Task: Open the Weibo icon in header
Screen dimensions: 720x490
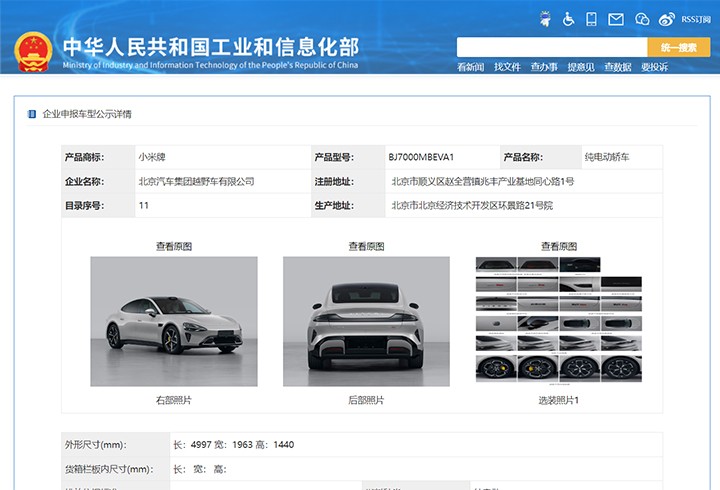Action: (x=666, y=19)
